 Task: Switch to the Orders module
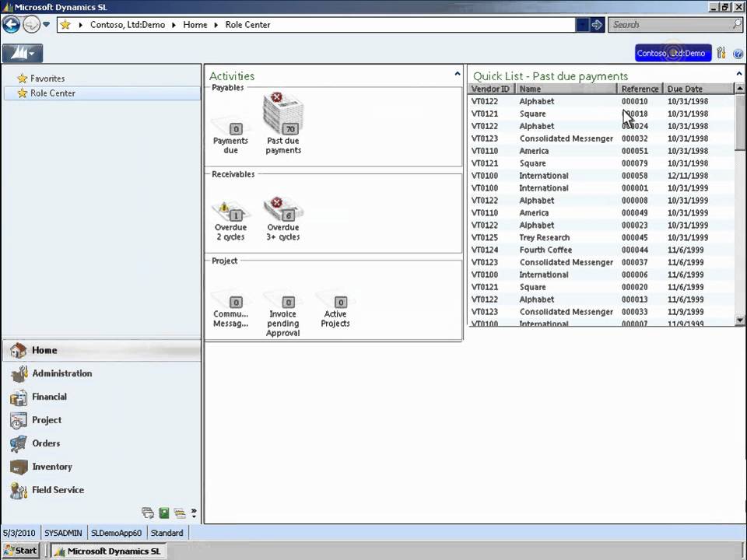pos(102,444)
